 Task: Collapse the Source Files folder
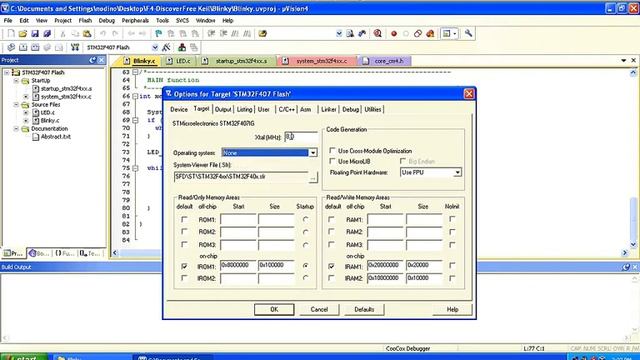pyautogui.click(x=16, y=104)
